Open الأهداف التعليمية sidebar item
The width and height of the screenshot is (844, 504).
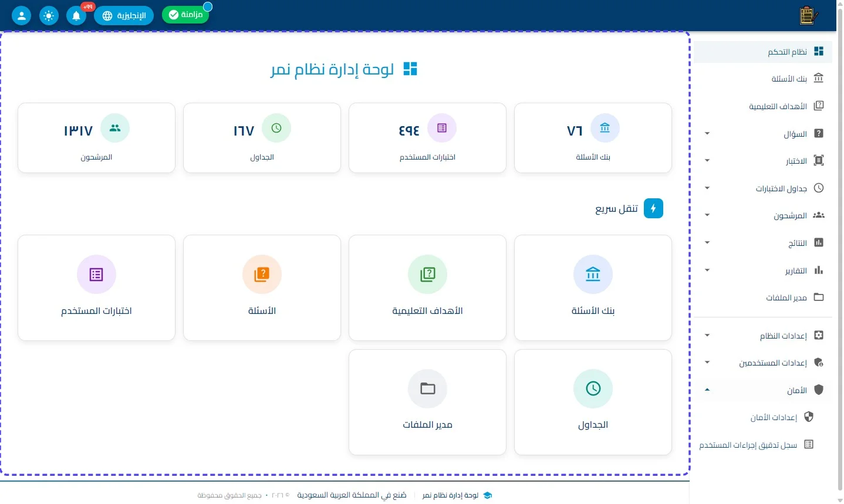pyautogui.click(x=763, y=106)
